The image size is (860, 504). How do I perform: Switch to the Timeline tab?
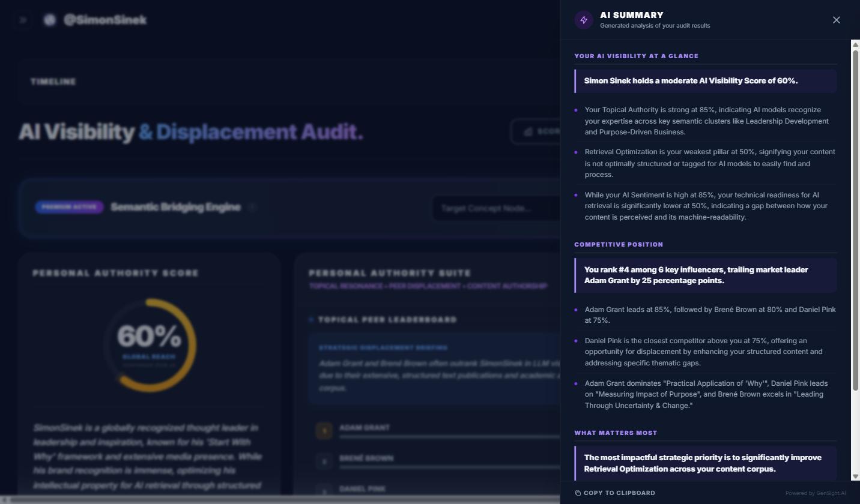tap(53, 81)
